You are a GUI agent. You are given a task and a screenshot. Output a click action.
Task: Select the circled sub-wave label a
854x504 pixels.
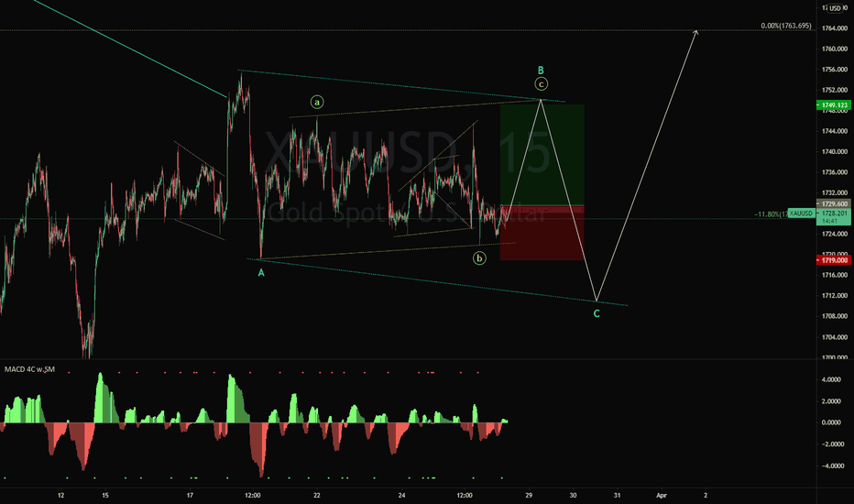click(317, 102)
